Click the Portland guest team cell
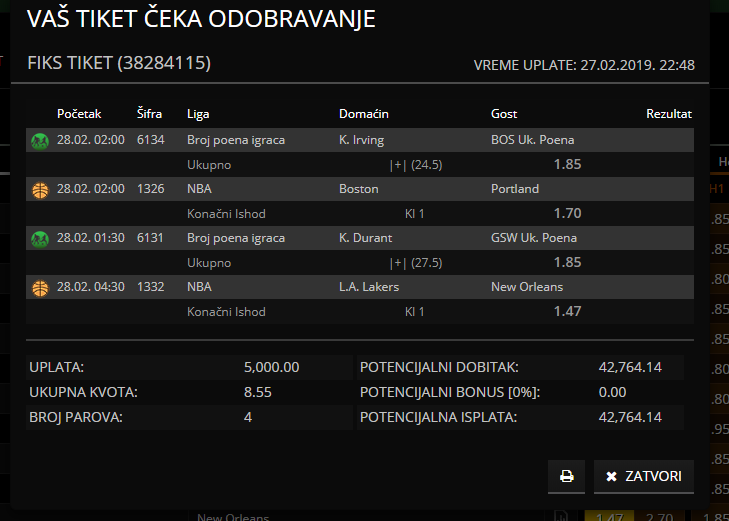 (515, 189)
